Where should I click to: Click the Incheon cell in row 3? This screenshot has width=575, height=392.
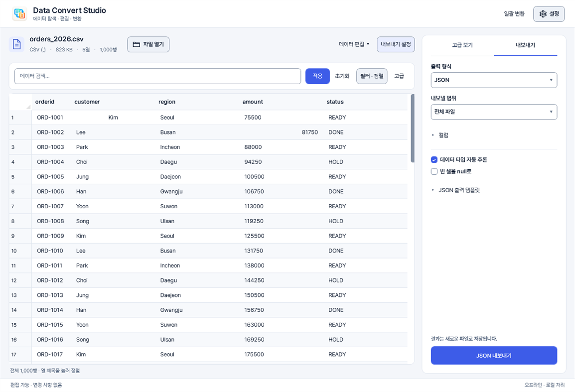(x=197, y=147)
